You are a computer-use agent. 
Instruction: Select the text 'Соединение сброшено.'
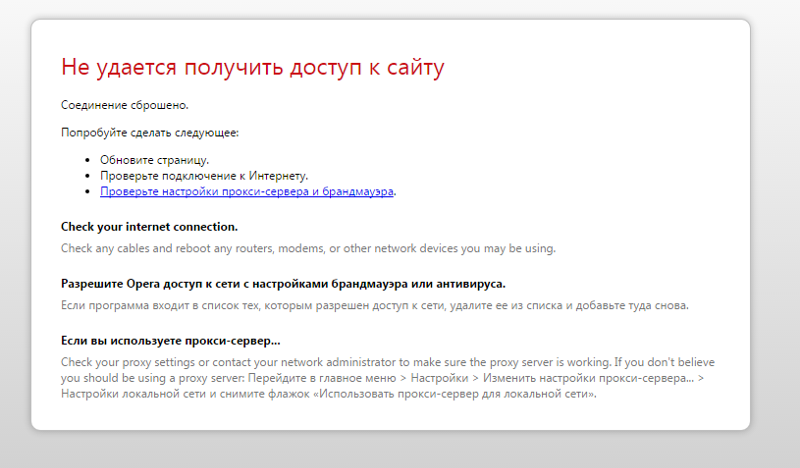(x=124, y=105)
